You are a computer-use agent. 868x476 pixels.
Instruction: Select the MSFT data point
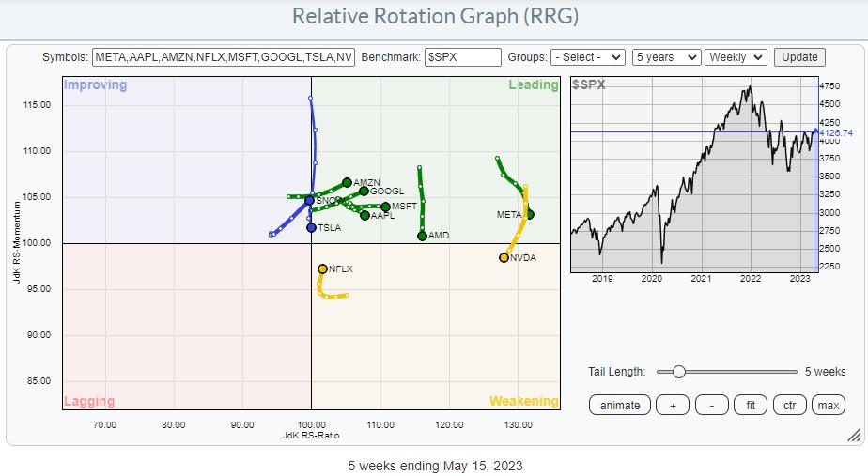click(385, 207)
